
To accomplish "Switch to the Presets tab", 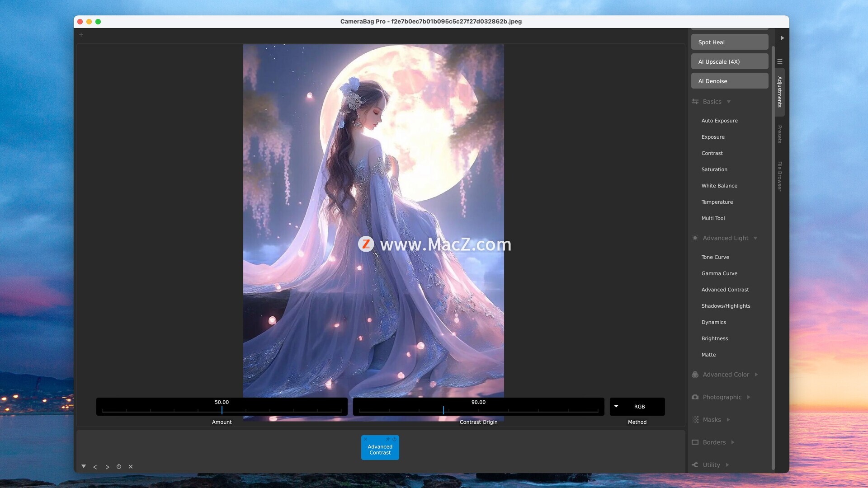I will [x=780, y=134].
